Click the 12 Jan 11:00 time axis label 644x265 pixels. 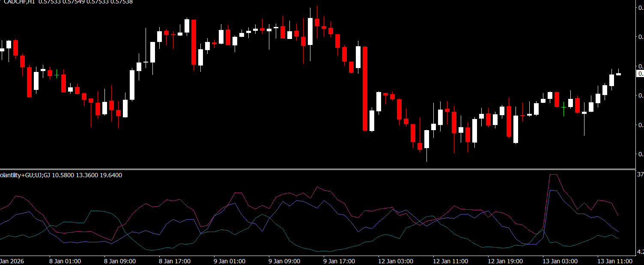coord(450,261)
